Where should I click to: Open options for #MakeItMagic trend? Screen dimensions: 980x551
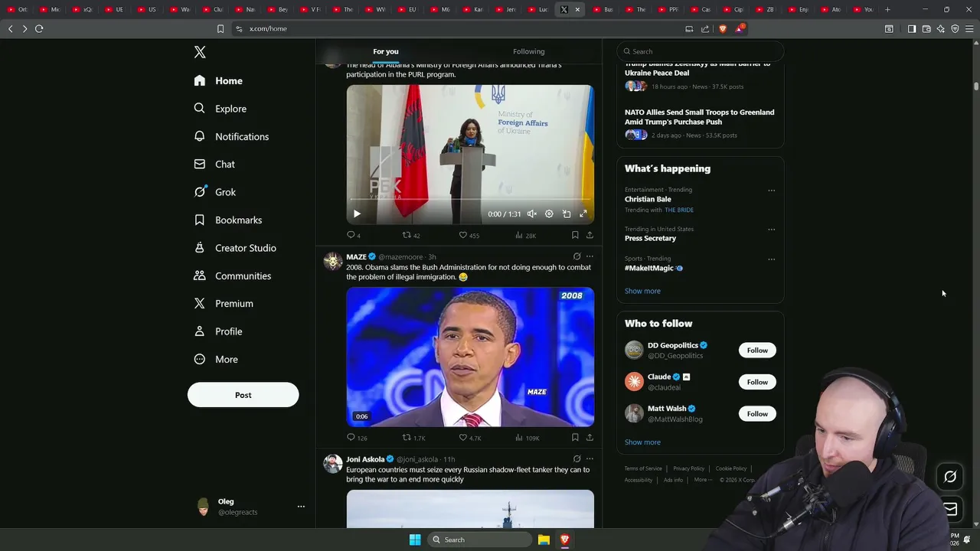click(771, 259)
